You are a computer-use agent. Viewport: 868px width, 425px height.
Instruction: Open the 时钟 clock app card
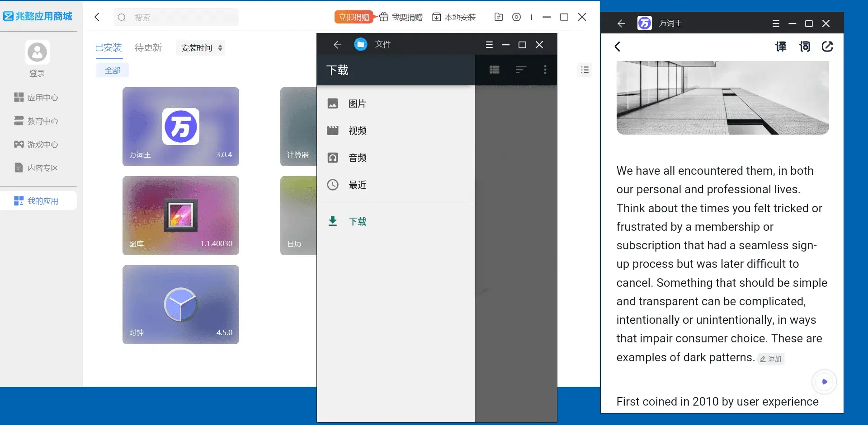[x=180, y=304]
